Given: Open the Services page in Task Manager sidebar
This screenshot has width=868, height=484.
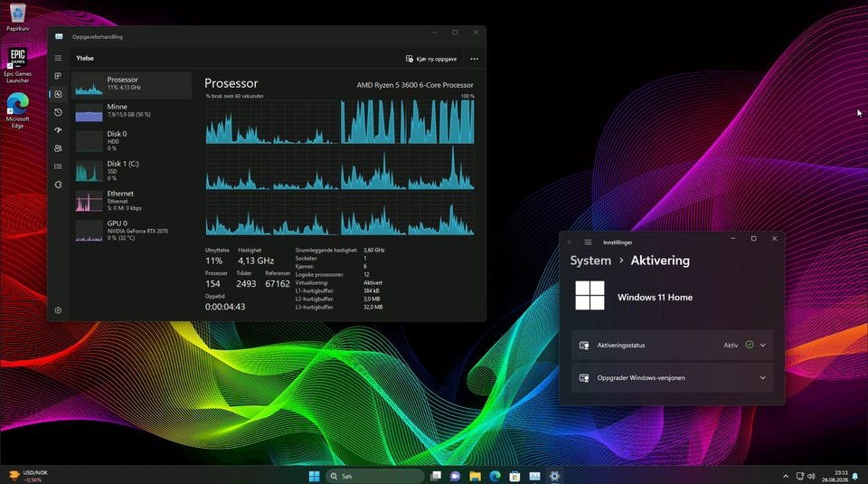Looking at the screenshot, I should (x=58, y=185).
